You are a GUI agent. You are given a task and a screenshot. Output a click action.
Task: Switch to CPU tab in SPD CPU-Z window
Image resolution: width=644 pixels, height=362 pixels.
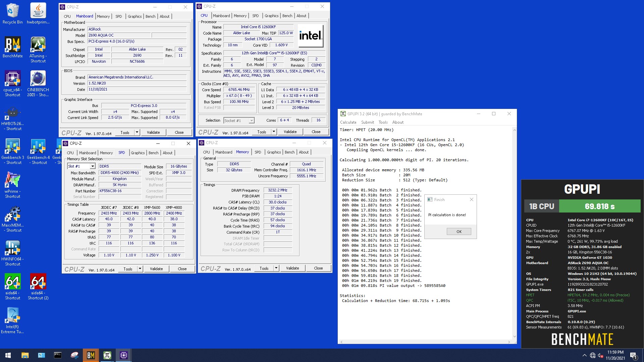[x=70, y=153]
